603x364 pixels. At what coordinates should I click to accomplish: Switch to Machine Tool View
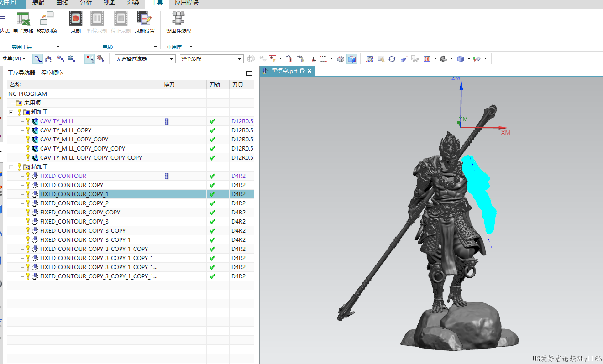coord(49,59)
